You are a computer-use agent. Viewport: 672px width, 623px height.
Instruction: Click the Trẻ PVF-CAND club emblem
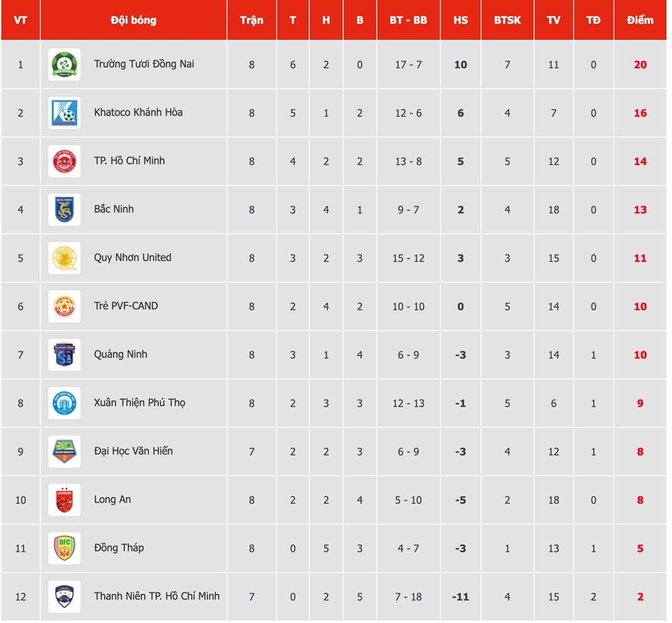pyautogui.click(x=65, y=306)
